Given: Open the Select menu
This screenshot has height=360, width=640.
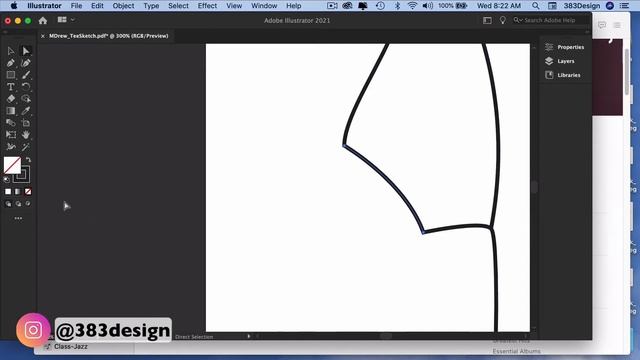Looking at the screenshot, I should pyautogui.click(x=178, y=6).
